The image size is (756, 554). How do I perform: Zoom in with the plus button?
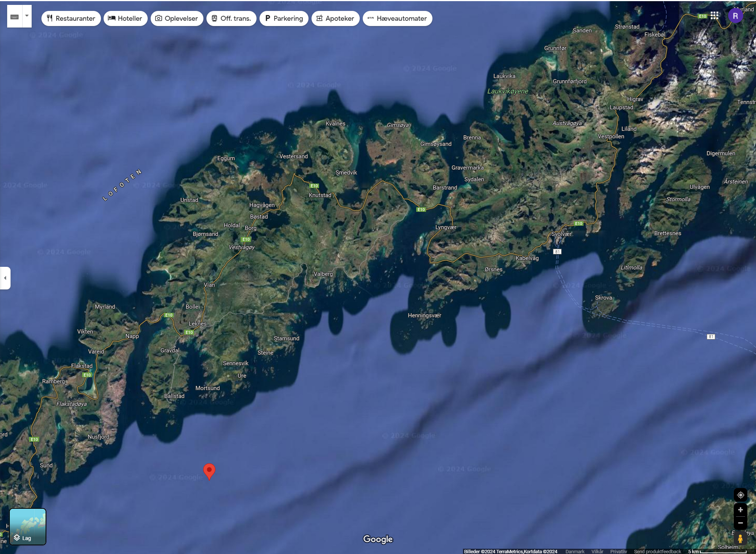[740, 510]
